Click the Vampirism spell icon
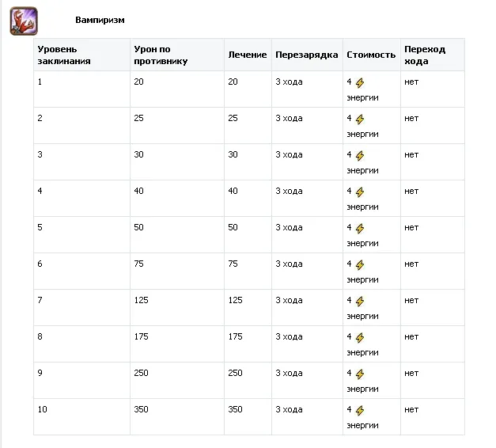Screen dimensions: 496x448 pyautogui.click(x=23, y=21)
